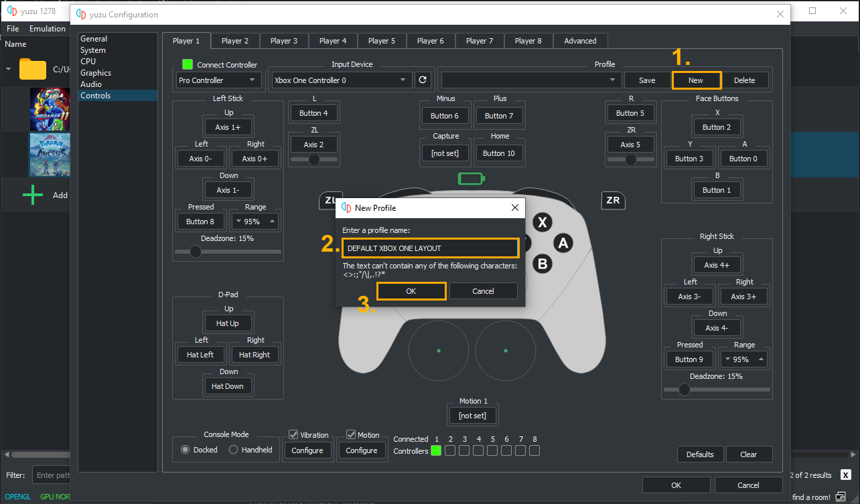Screen dimensions: 860x504
Task: Decrease the right stick Range value
Action: point(728,359)
